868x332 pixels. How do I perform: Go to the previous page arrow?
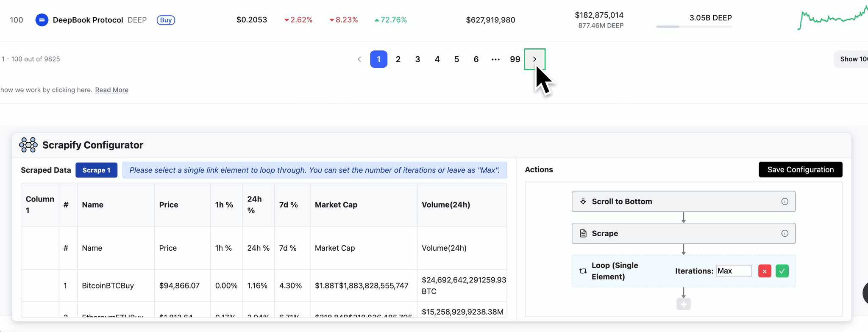tap(359, 59)
